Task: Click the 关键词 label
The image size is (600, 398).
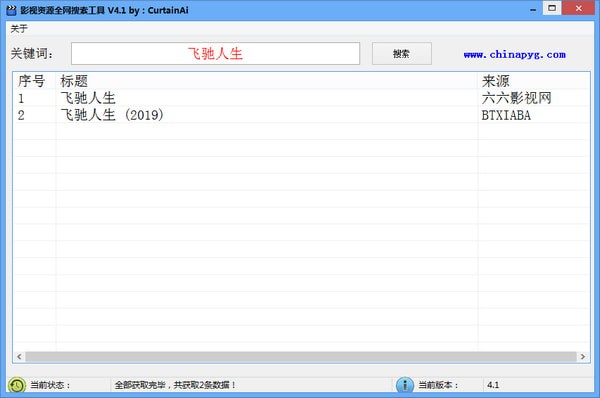Action: click(x=32, y=54)
